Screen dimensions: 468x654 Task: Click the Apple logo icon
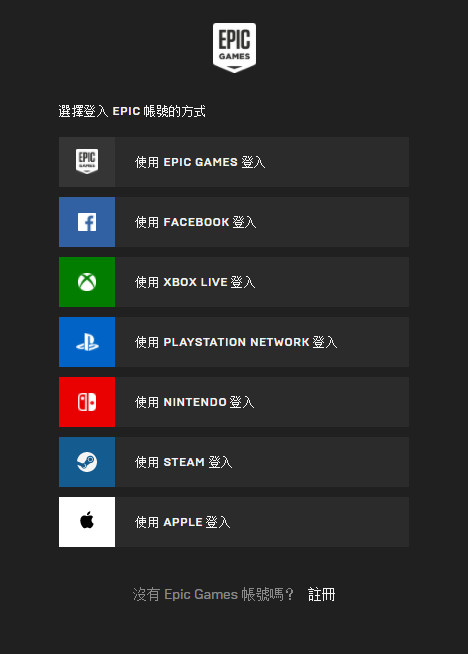click(x=87, y=522)
